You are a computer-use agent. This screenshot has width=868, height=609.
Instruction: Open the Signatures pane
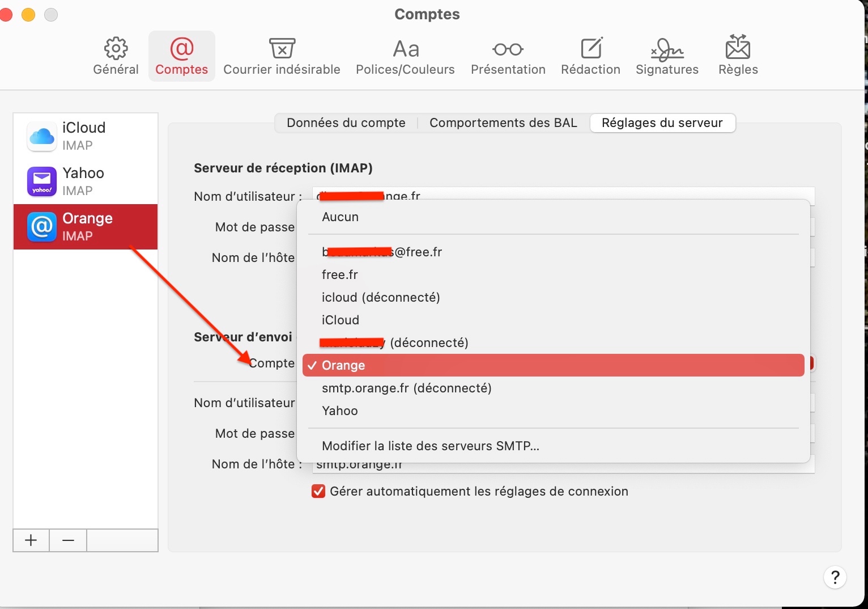(667, 56)
